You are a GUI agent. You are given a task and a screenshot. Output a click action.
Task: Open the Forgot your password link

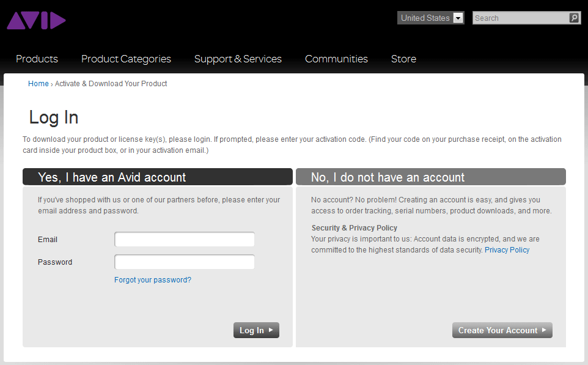(x=153, y=280)
